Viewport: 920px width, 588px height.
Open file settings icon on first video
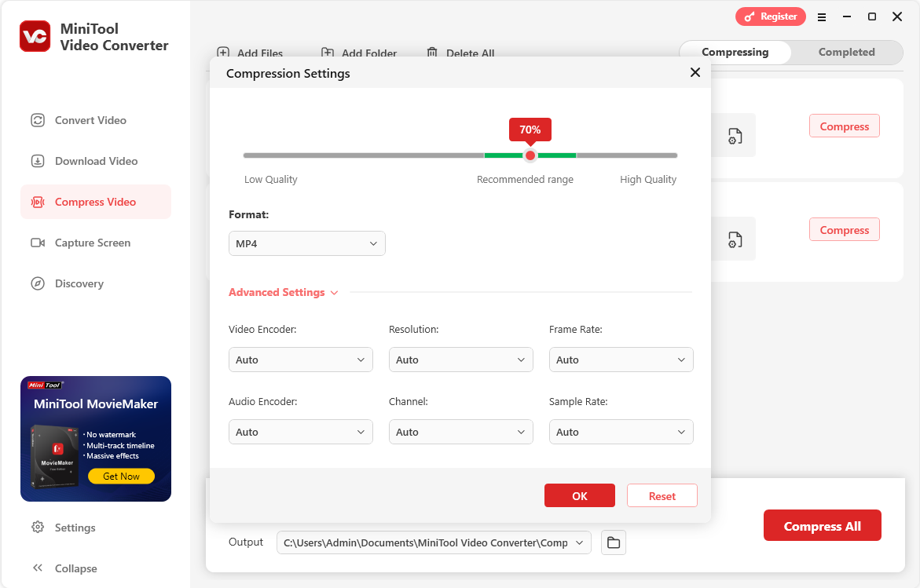735,136
